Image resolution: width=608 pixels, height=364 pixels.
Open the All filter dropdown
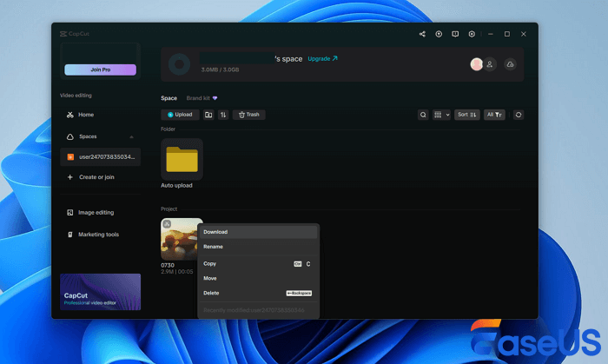[494, 115]
